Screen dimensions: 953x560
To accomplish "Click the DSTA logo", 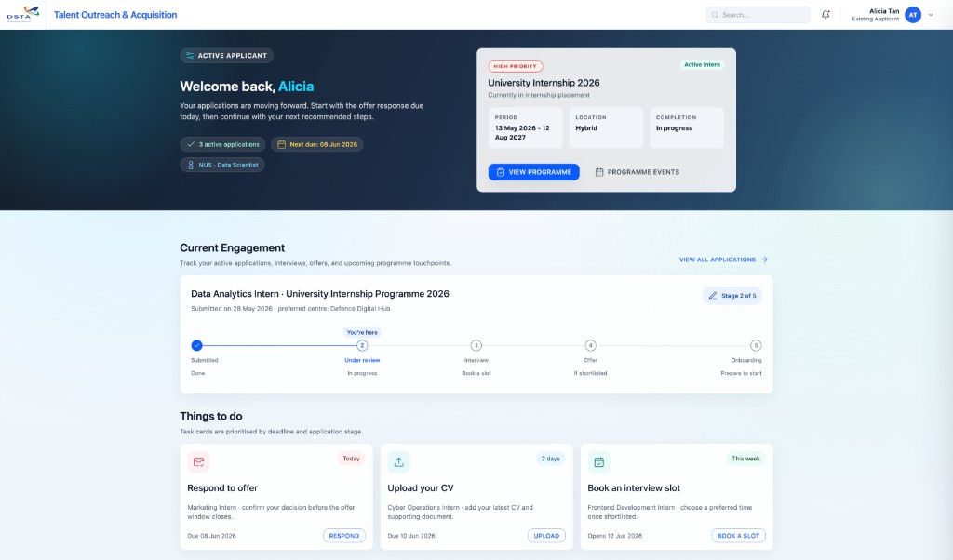I will pyautogui.click(x=22, y=15).
